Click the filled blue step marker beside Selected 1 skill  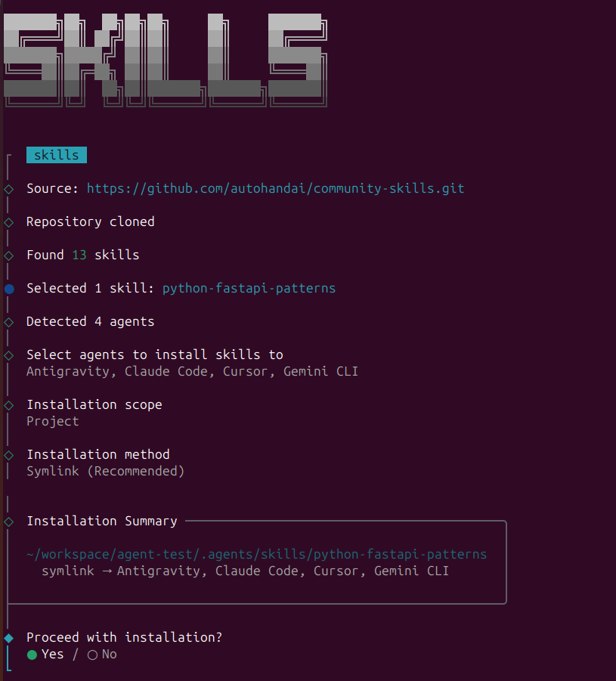[x=8, y=289]
